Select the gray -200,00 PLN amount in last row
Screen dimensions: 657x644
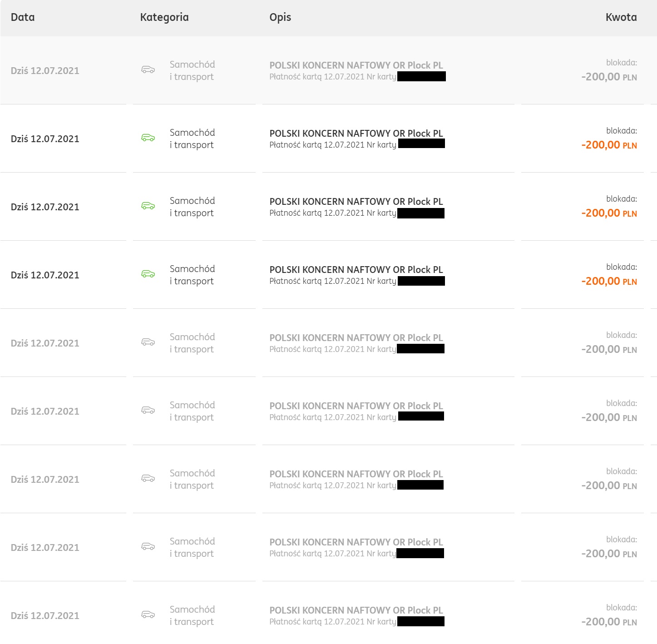point(609,622)
